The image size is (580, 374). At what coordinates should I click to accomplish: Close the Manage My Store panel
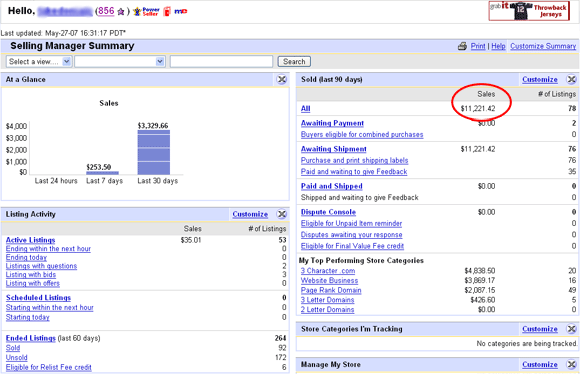(571, 364)
